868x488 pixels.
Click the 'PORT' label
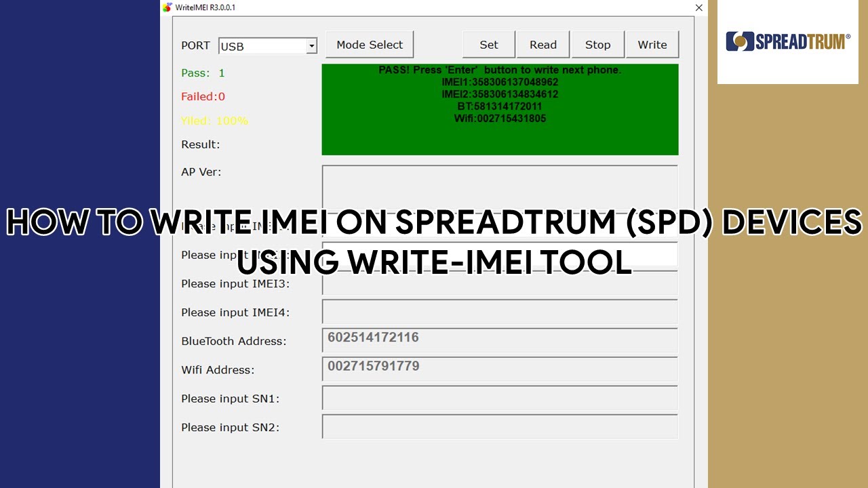coord(195,45)
